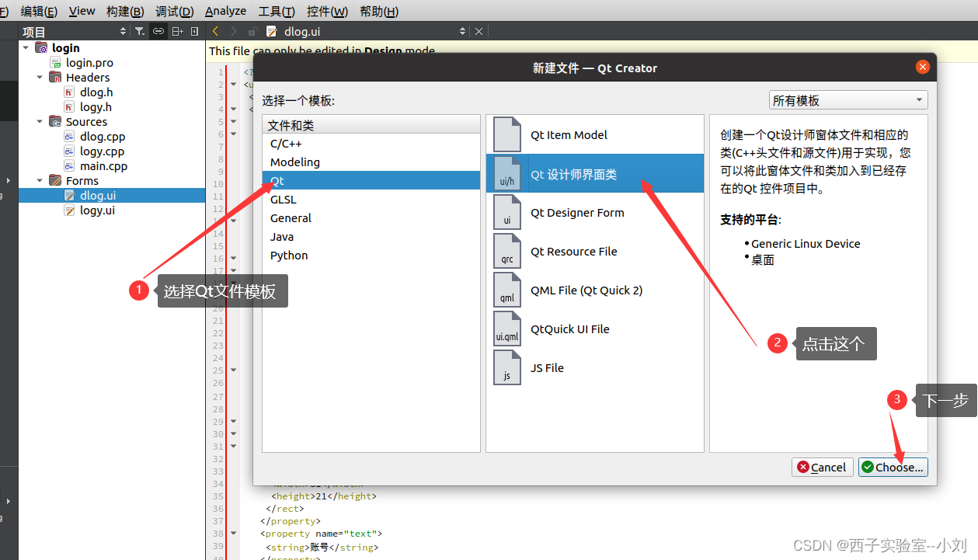Collapse the login project tree node
The width and height of the screenshot is (978, 560).
26,48
